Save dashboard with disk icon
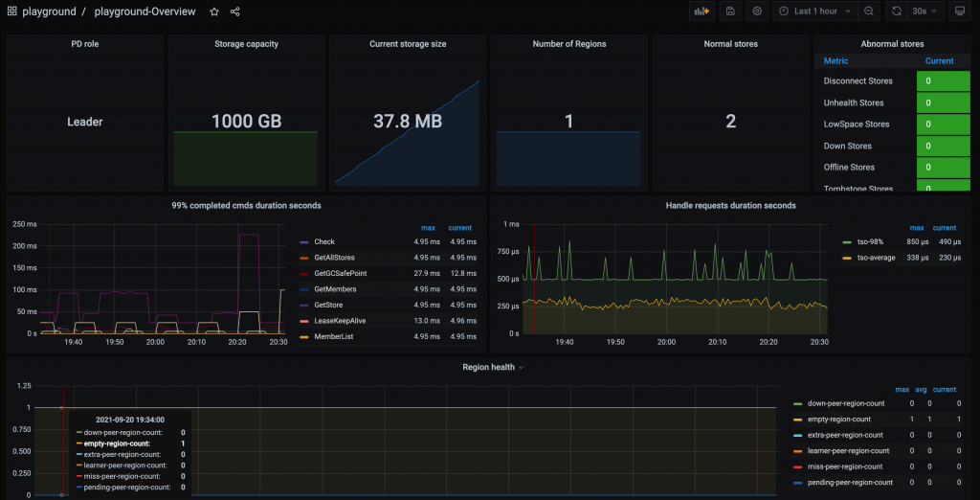 [730, 11]
